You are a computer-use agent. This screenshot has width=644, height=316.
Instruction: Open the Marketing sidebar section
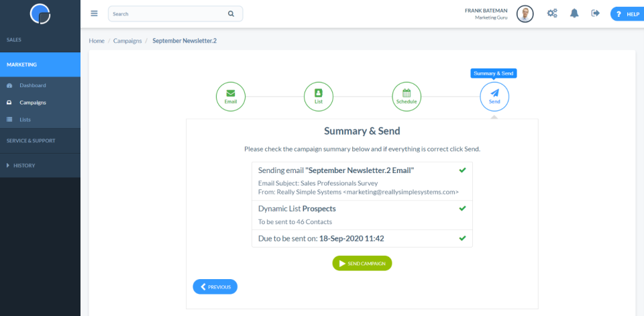click(40, 64)
